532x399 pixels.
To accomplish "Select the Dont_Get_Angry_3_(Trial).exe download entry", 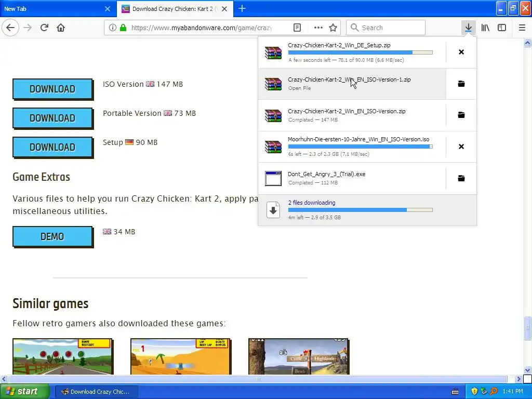I will pyautogui.click(x=352, y=179).
